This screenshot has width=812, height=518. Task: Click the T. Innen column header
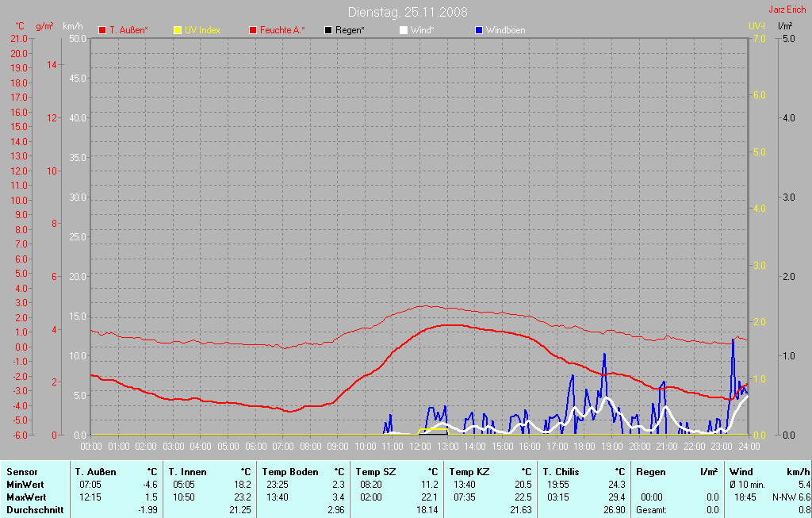pos(187,472)
